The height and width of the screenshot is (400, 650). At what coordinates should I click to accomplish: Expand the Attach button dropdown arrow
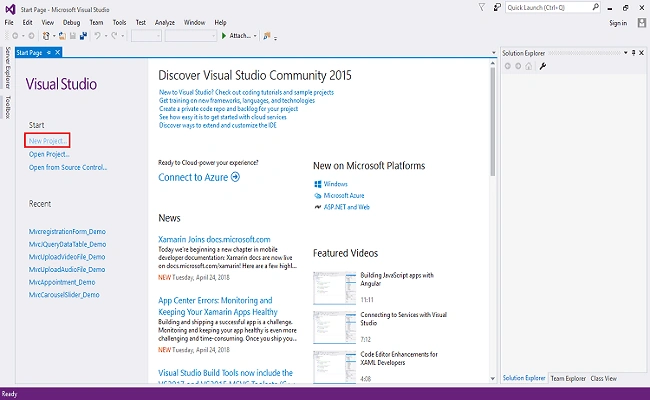tap(255, 36)
